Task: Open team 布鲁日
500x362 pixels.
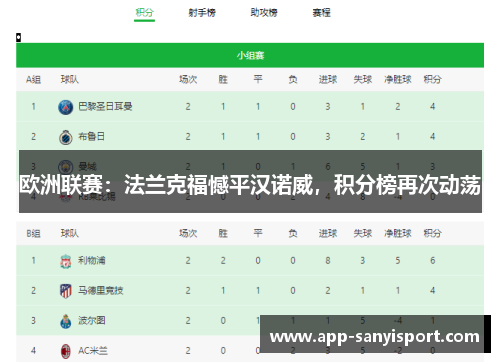Action: [x=91, y=137]
